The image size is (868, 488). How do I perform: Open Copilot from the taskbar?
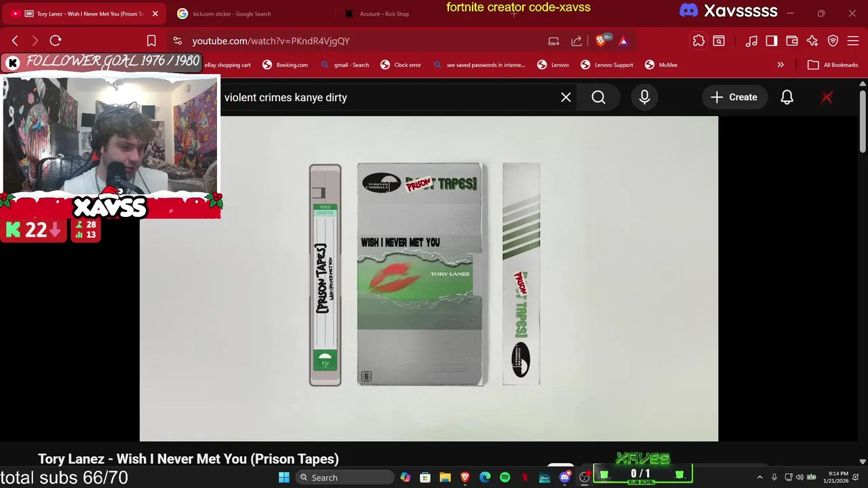(405, 477)
